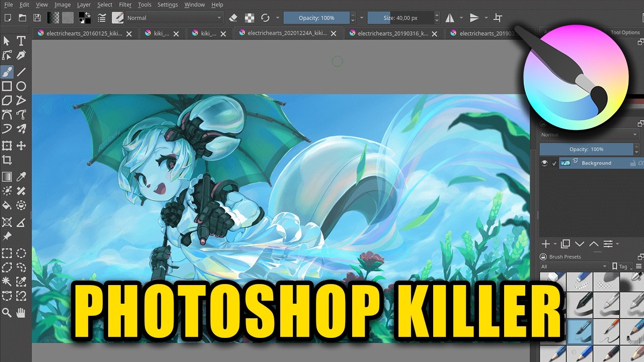Select the Crop tool in toolbox
The width and height of the screenshot is (644, 362).
7,160
